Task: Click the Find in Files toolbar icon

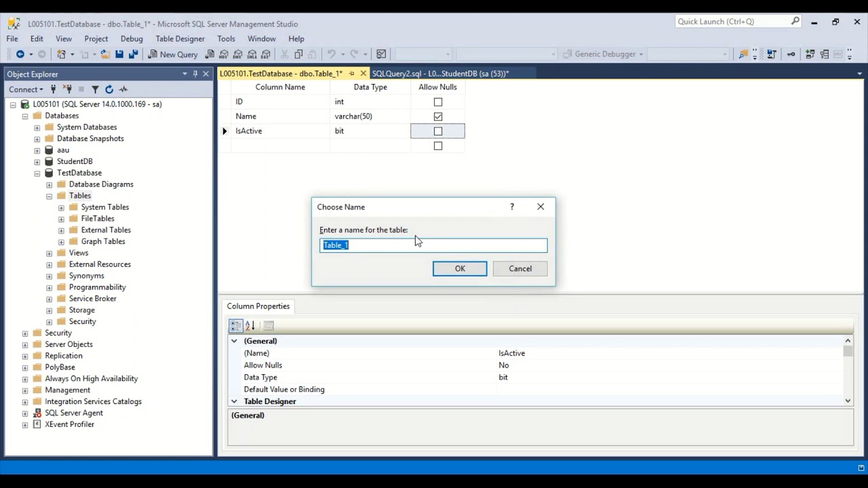Action: coord(744,54)
